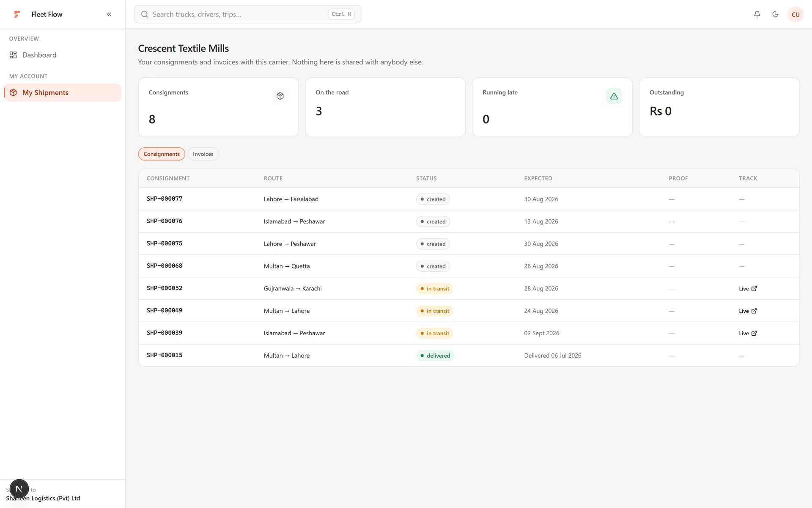Select consignment ID SHP-000052
Screen dimensions: 812x508
(x=165, y=288)
